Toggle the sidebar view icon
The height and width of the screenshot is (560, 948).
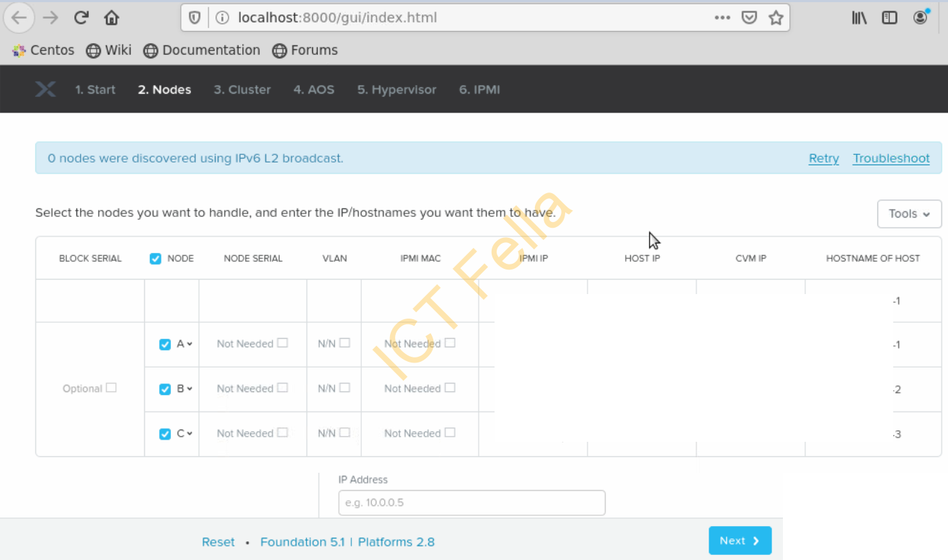[x=890, y=18]
